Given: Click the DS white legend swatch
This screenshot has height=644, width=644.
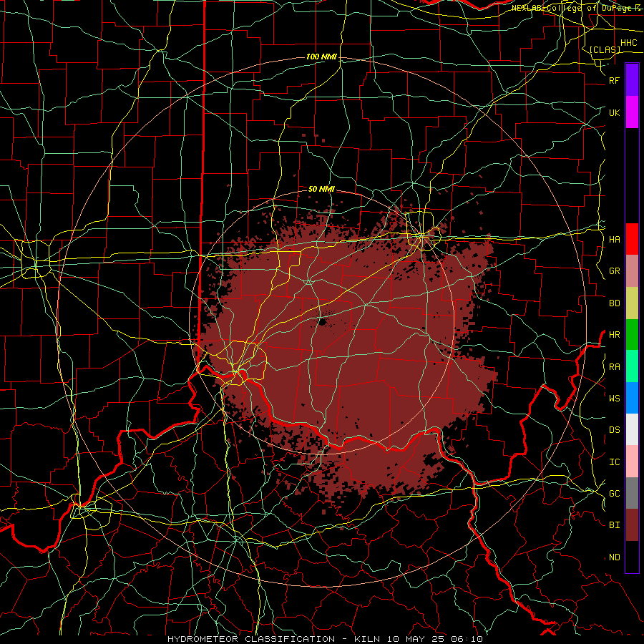Looking at the screenshot, I should [632, 429].
